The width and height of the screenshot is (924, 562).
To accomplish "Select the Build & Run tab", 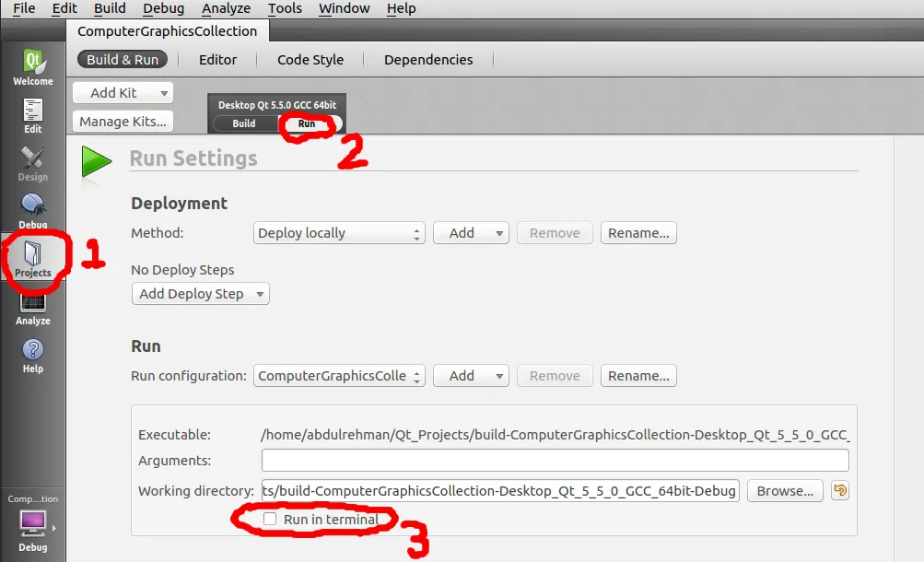I will 123,60.
